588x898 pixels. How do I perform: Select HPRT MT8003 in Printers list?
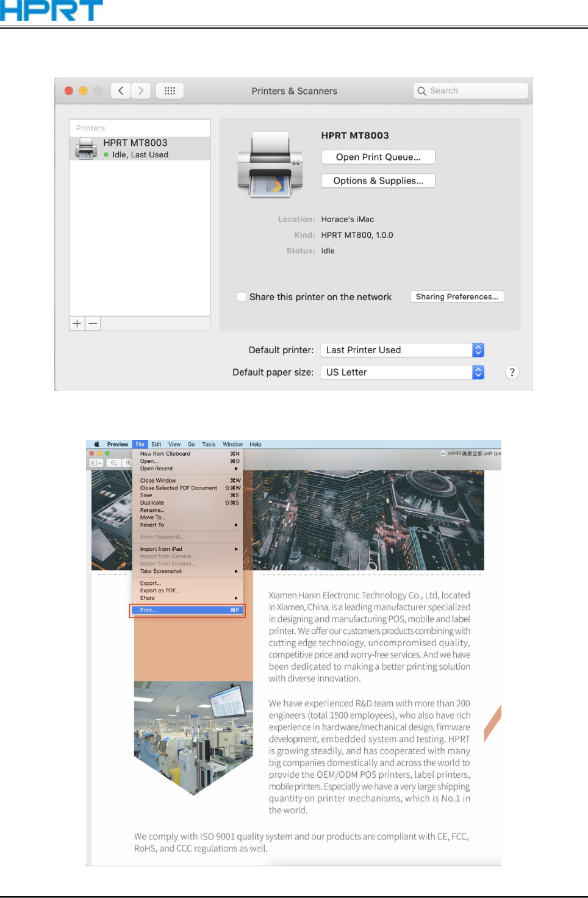click(140, 148)
